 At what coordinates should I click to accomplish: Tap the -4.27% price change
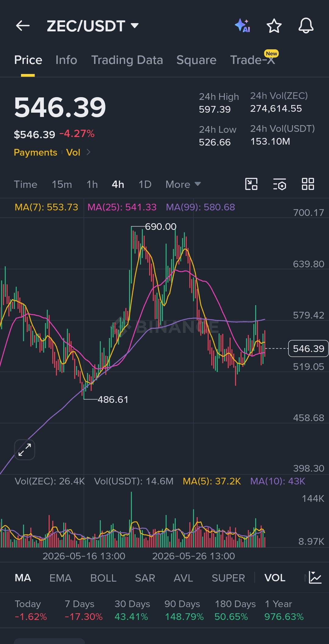[77, 134]
